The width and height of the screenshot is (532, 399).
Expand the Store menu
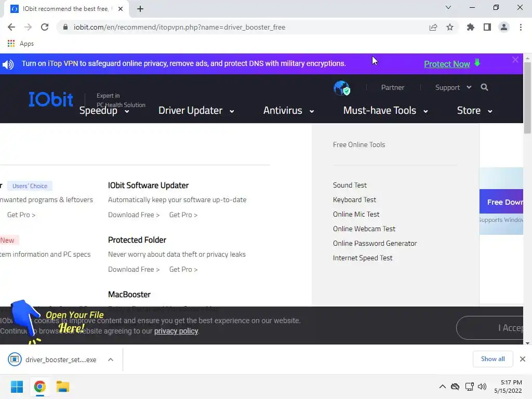[475, 111]
